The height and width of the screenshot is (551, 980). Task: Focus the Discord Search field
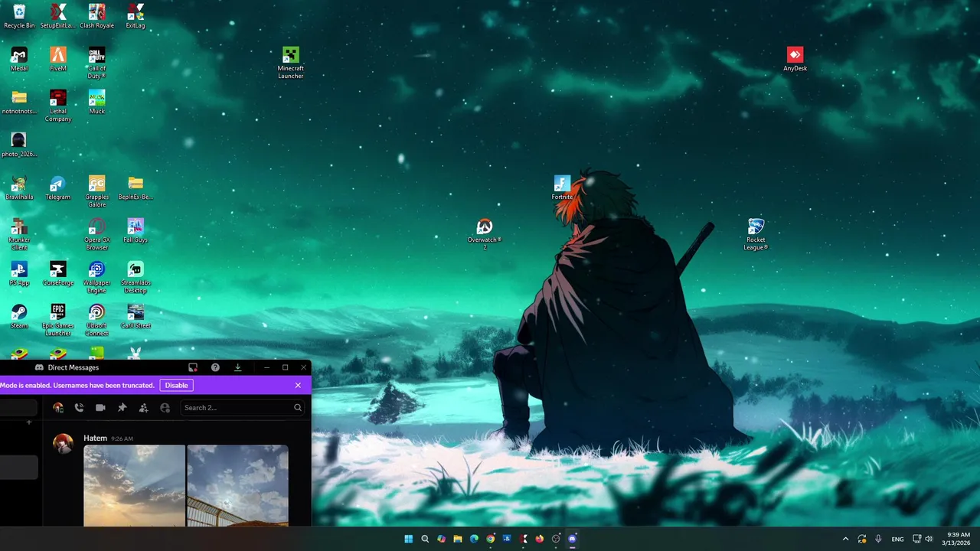[242, 408]
